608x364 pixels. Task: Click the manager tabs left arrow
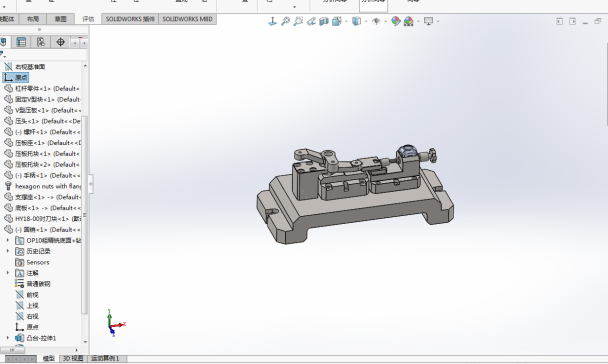click(x=75, y=43)
